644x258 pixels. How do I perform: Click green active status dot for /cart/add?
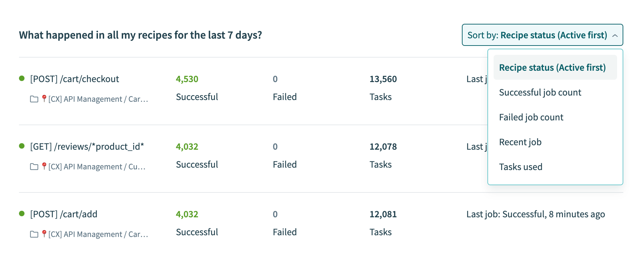coord(22,214)
